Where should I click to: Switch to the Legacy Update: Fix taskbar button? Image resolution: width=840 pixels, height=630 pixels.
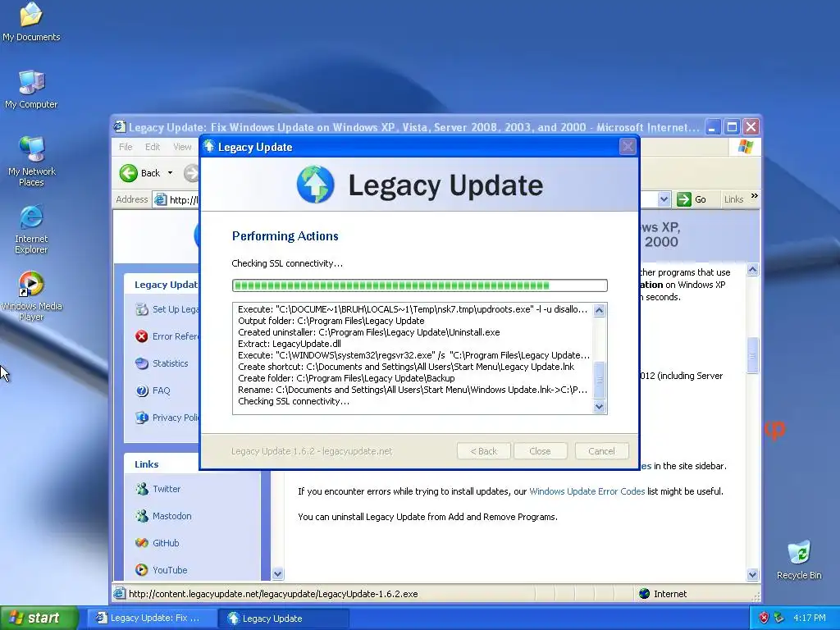(152, 619)
